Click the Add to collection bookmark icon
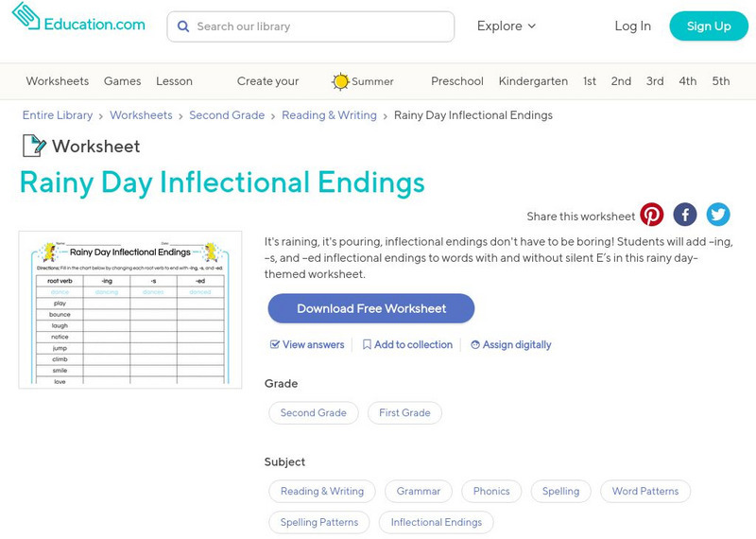 pos(368,345)
